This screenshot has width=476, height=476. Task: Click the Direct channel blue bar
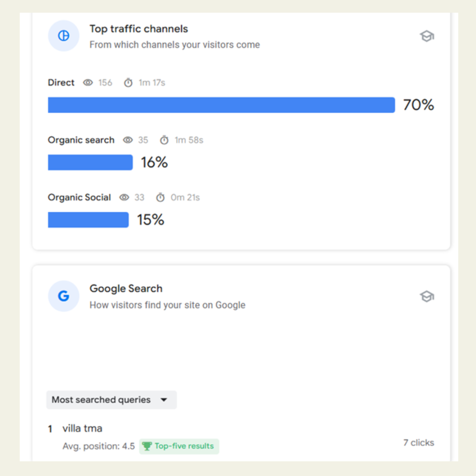click(221, 105)
